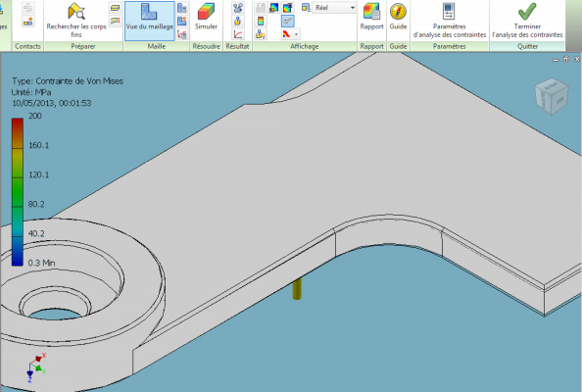This screenshot has width=582, height=392.
Task: Click the '0.3 Min' legend value
Action: (41, 263)
